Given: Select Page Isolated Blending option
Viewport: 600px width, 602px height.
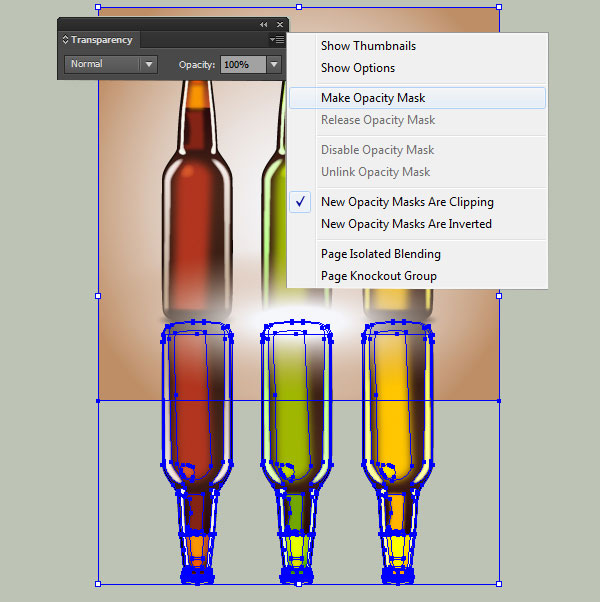Looking at the screenshot, I should [x=381, y=254].
